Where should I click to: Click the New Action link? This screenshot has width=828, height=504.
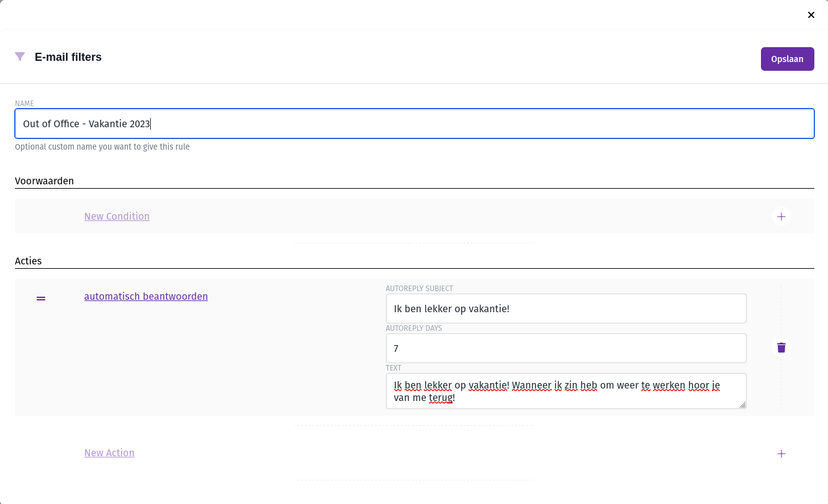tap(109, 452)
